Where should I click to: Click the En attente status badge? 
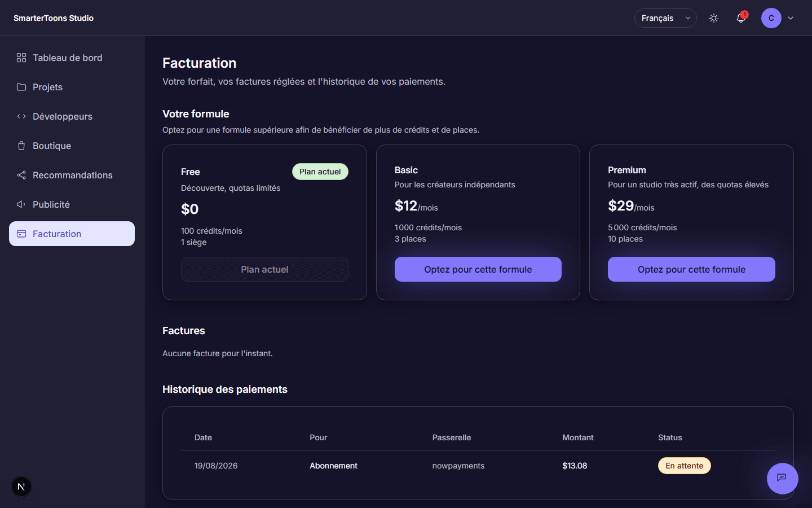[x=685, y=466]
